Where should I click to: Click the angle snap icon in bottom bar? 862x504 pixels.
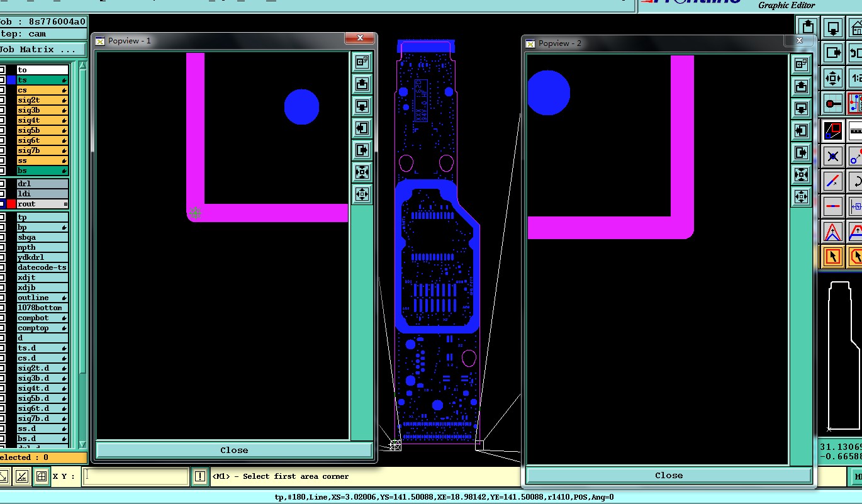[22, 476]
